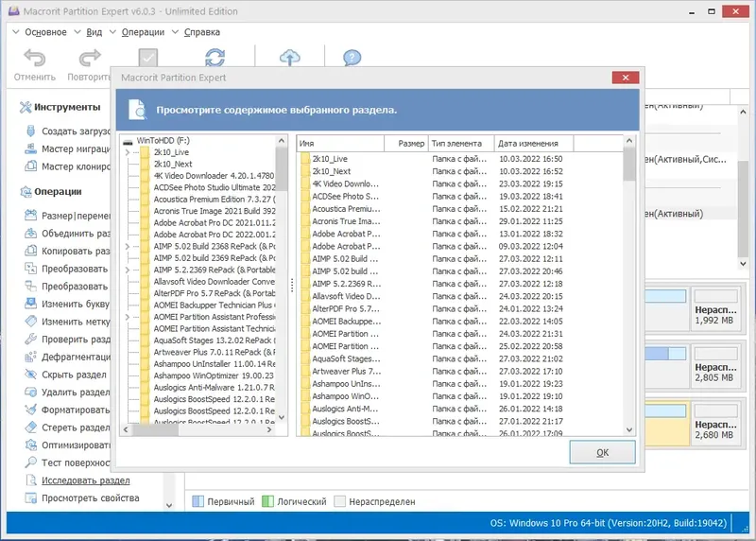This screenshot has height=541, width=756.
Task: Select AquaSoft Stages... list row
Action: point(460,358)
